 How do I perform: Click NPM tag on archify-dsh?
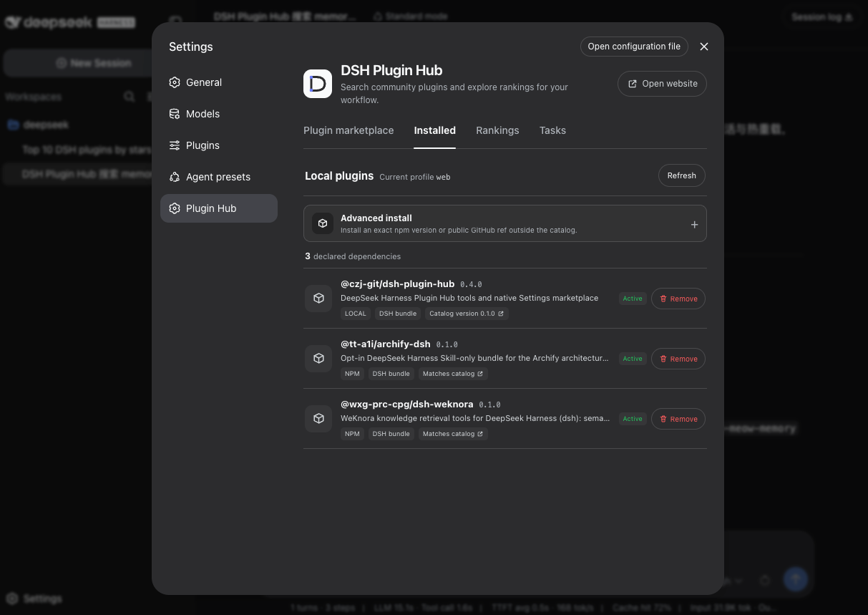(x=352, y=374)
